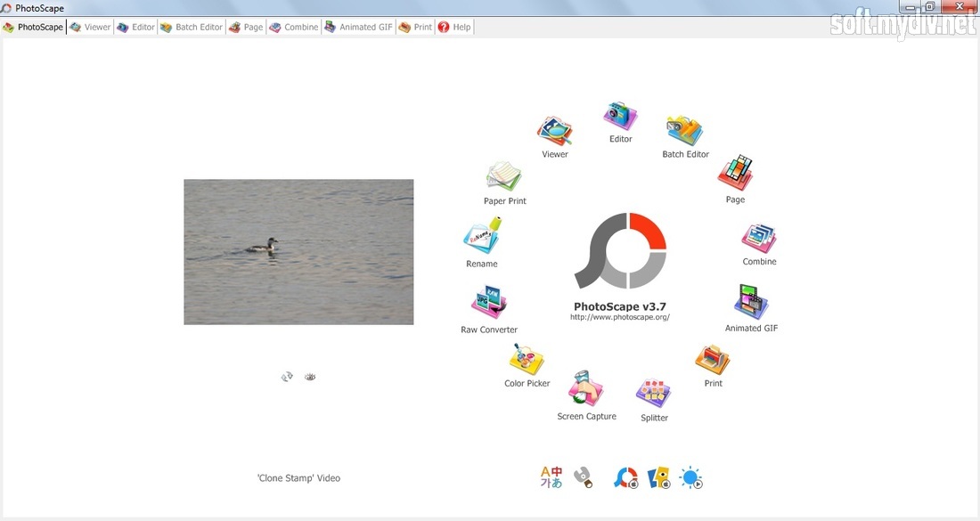Image resolution: width=980 pixels, height=521 pixels.
Task: Click the refresh arrows under the photo
Action: [x=287, y=377]
